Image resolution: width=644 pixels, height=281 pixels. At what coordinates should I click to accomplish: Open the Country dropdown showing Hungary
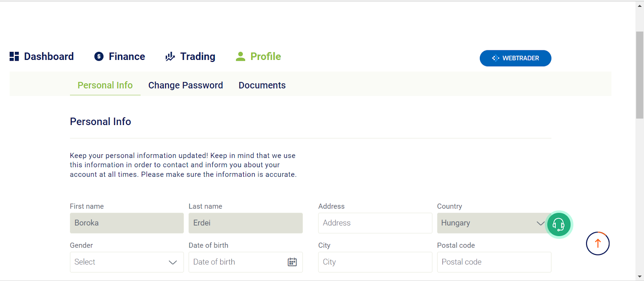tap(494, 223)
